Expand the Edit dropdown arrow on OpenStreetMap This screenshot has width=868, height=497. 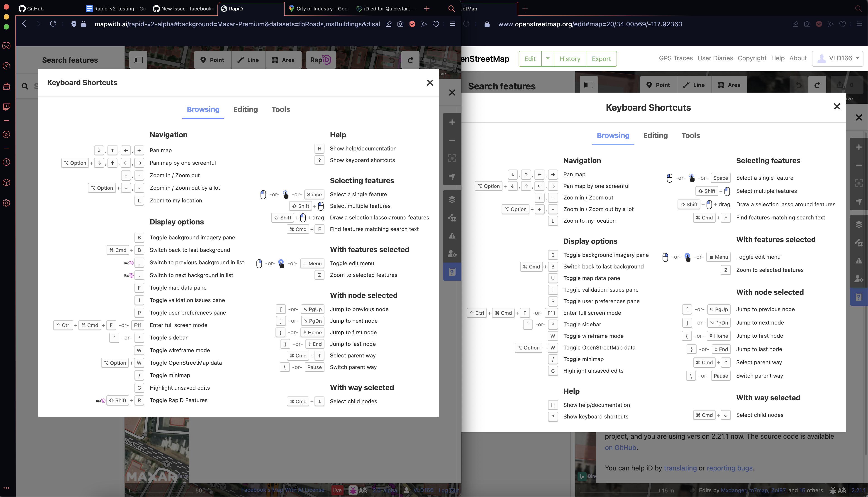click(547, 59)
